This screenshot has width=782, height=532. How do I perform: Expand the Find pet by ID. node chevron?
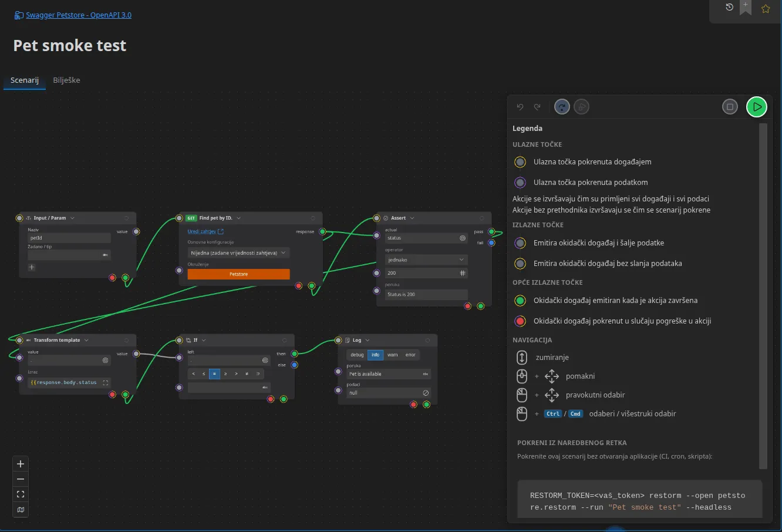click(x=238, y=218)
